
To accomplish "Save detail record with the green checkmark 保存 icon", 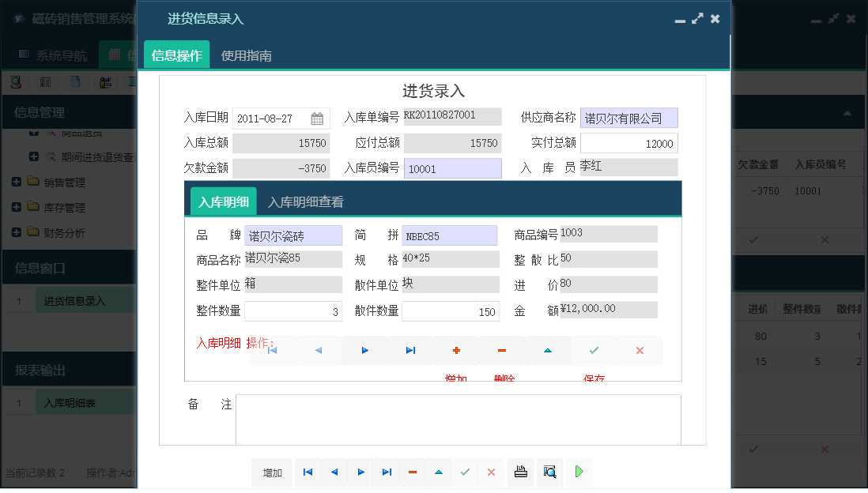I will click(594, 350).
